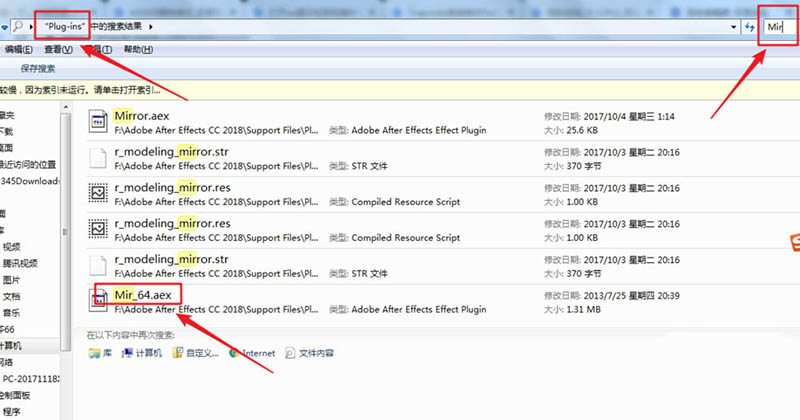
Task: Focus the search box containing "Mir"
Action: 780,27
